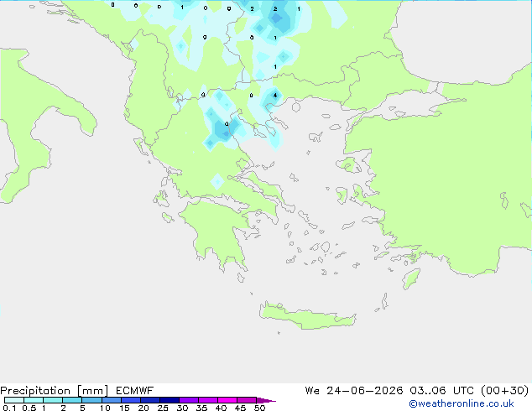Image resolution: width=532 pixels, height=411 pixels.
Task: Choose the 40–45 mm magenta swatch
Action: click(227, 400)
